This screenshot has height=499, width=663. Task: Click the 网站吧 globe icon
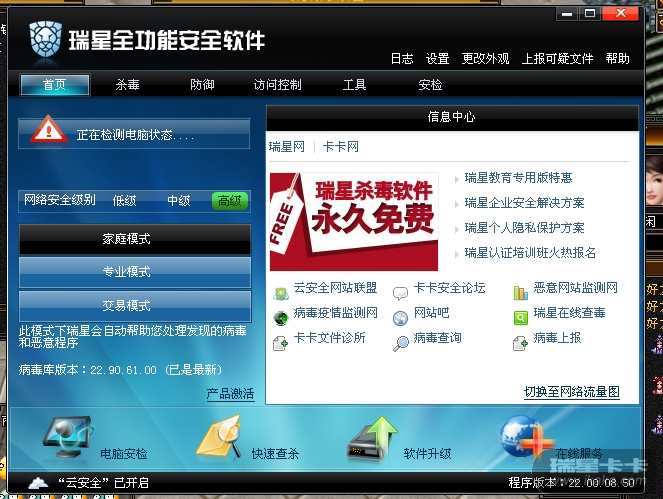tap(400, 318)
